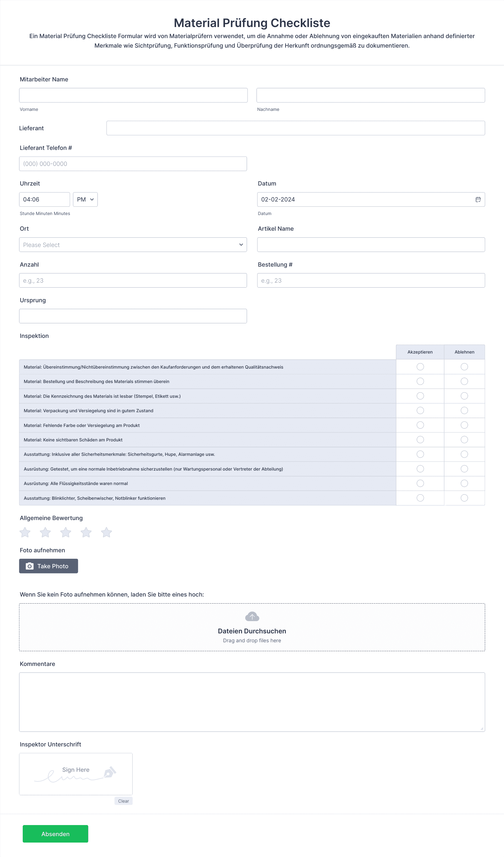
Task: Submit form with Absenden button
Action: [x=55, y=834]
